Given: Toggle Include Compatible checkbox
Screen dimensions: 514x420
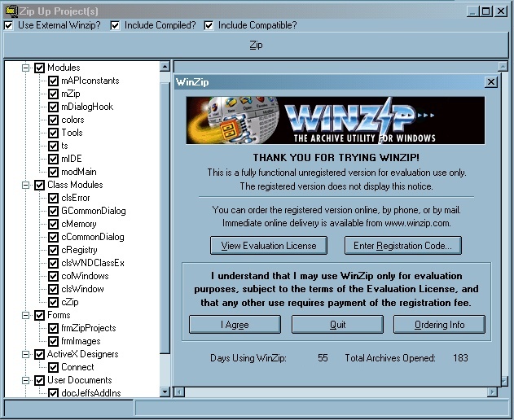Looking at the screenshot, I should 209,25.
